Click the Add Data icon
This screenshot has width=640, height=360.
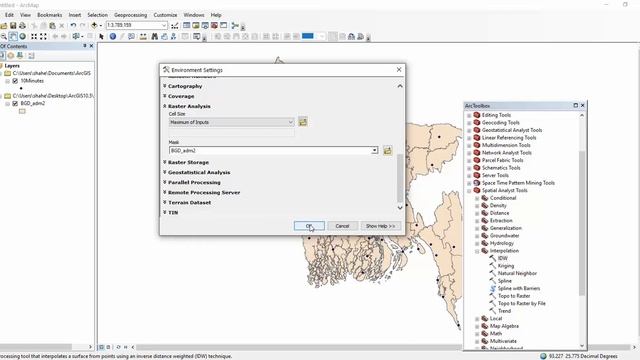[x=94, y=26]
